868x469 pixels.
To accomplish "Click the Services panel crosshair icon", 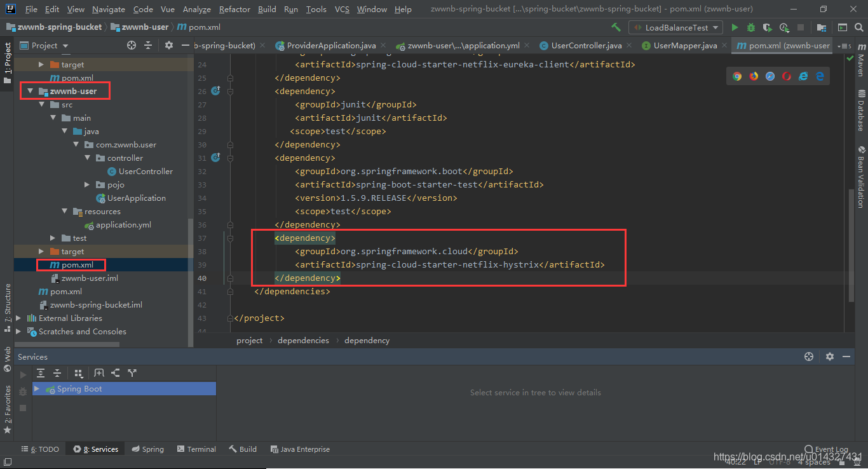I will coord(809,357).
